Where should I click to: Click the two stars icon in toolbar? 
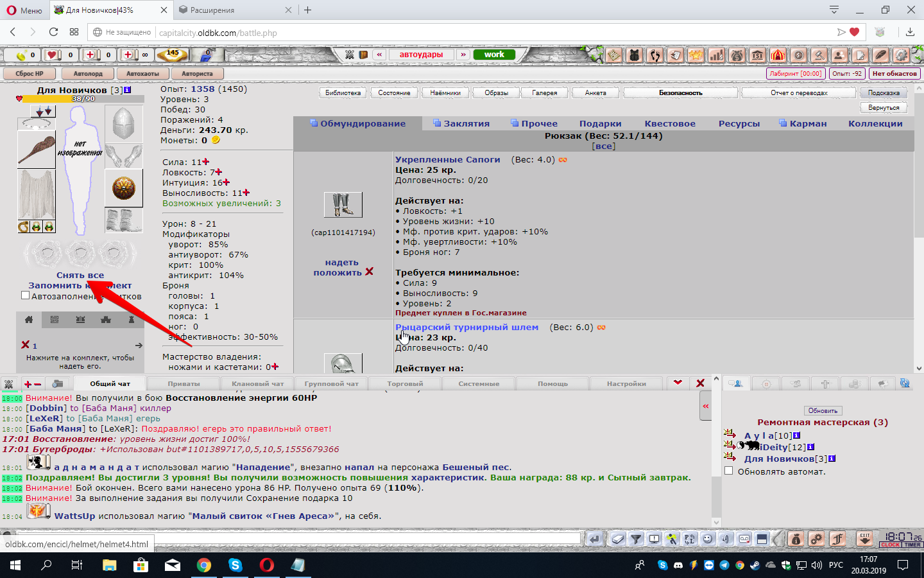point(696,55)
